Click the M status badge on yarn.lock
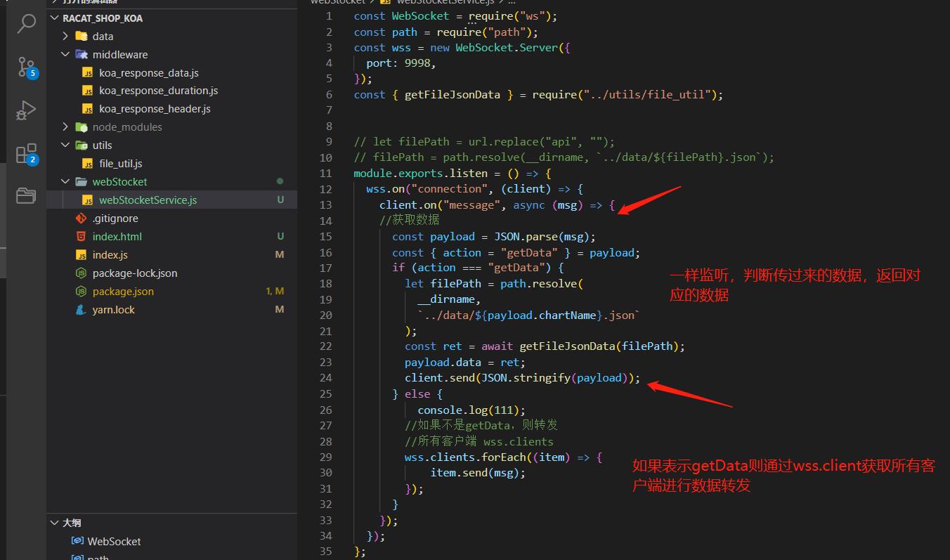This screenshot has width=950, height=560. point(280,310)
